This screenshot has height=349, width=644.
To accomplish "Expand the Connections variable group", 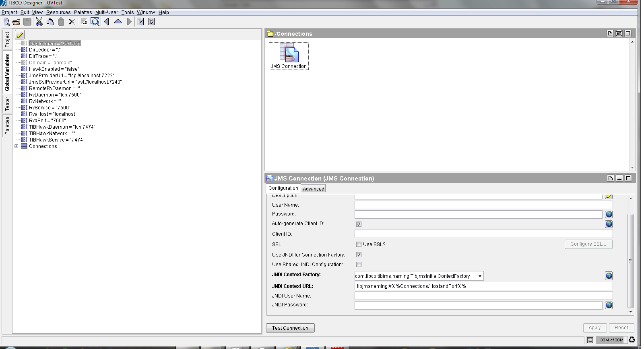I will (x=17, y=146).
